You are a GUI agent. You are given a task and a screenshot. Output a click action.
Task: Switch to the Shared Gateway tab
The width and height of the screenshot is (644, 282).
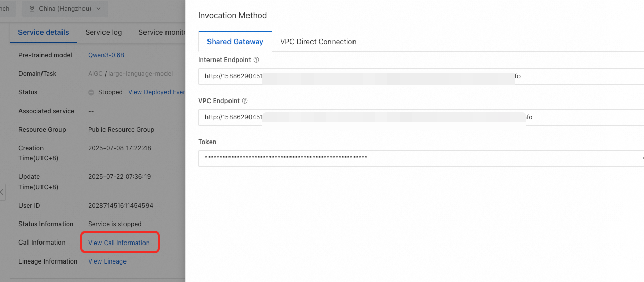click(x=235, y=42)
